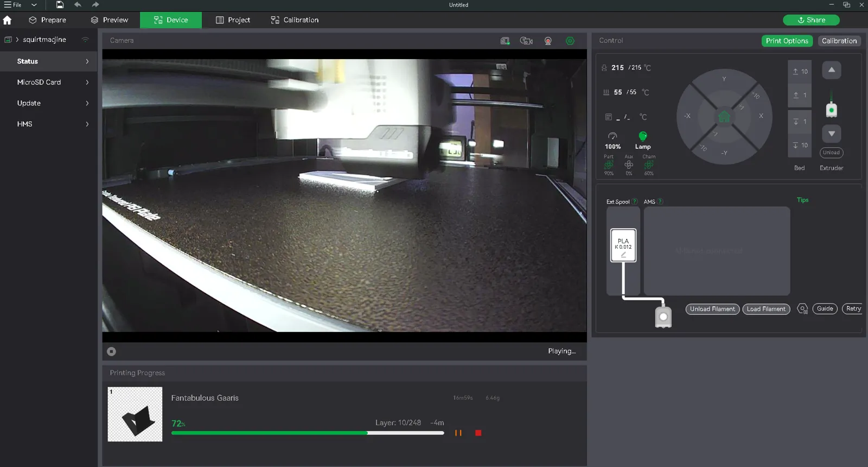Open AMS settings hexagon icon near Guide
This screenshot has width=868, height=467.
pyautogui.click(x=802, y=309)
